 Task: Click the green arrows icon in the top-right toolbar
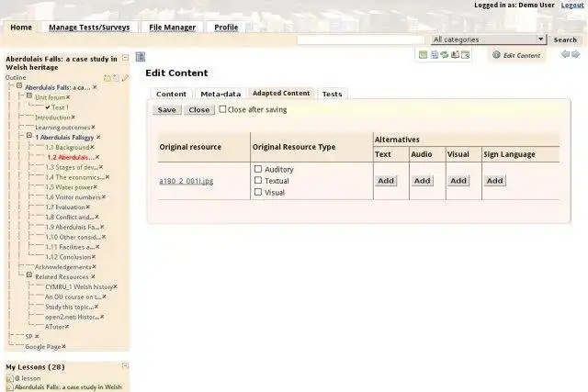click(445, 55)
